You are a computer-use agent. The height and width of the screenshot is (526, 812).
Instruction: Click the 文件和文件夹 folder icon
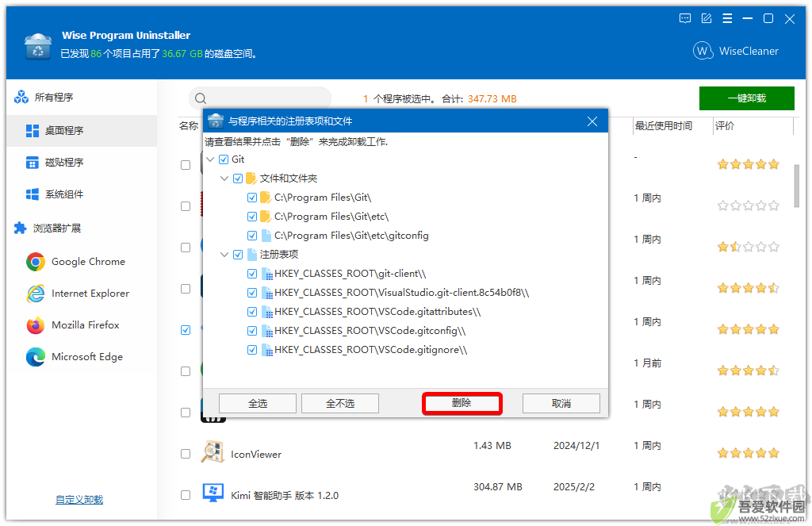pos(251,179)
